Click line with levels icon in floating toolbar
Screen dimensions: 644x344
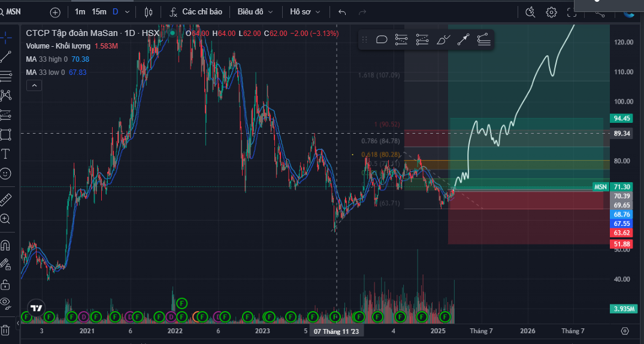(484, 40)
